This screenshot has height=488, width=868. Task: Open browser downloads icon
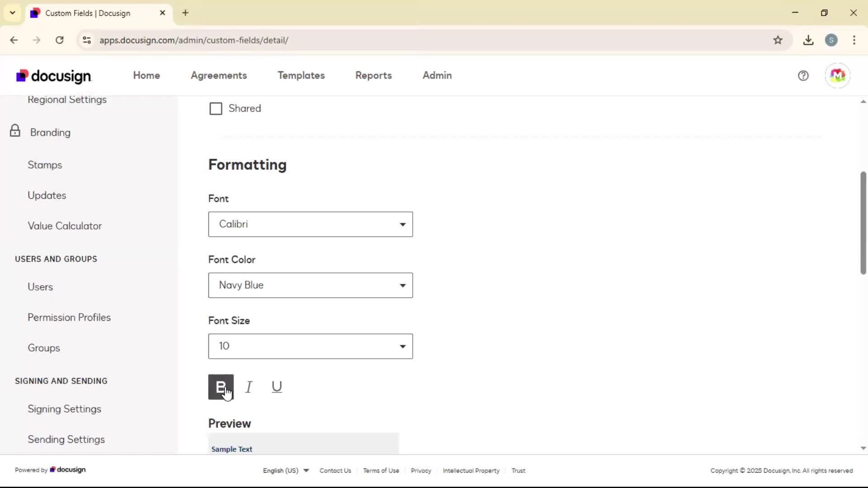pyautogui.click(x=808, y=40)
